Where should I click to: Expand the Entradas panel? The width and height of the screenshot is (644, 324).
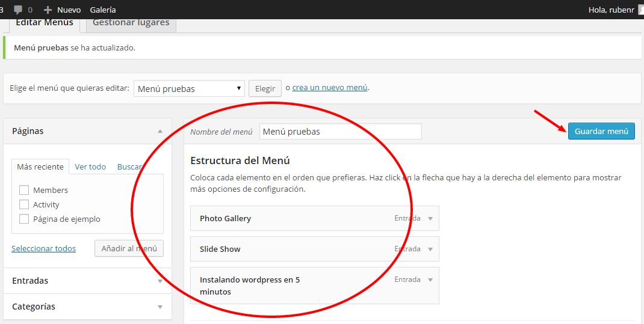click(x=87, y=281)
